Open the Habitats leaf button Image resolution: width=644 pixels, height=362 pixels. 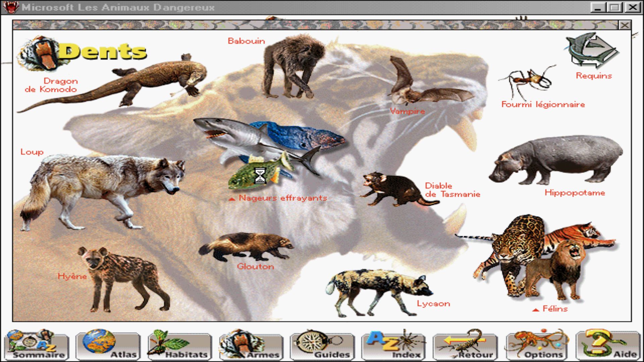pos(179,345)
